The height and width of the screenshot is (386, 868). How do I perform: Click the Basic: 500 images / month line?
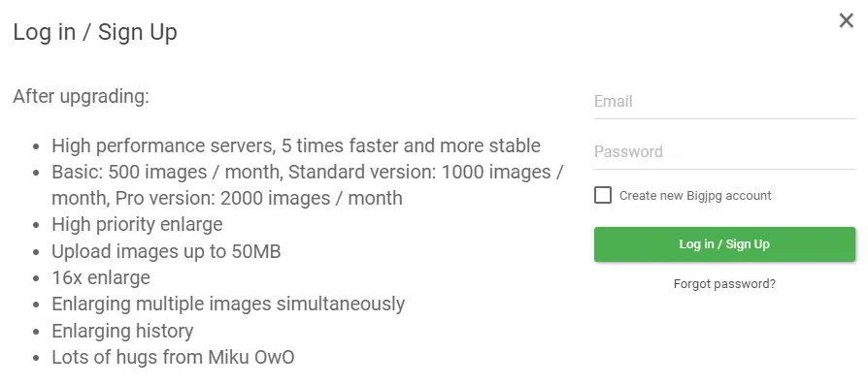[166, 173]
